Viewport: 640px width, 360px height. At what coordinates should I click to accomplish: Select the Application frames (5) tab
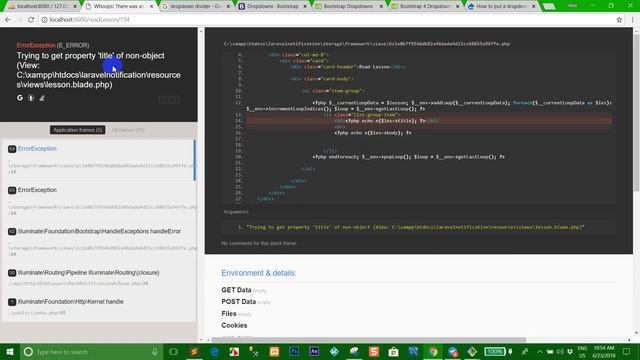(78, 130)
